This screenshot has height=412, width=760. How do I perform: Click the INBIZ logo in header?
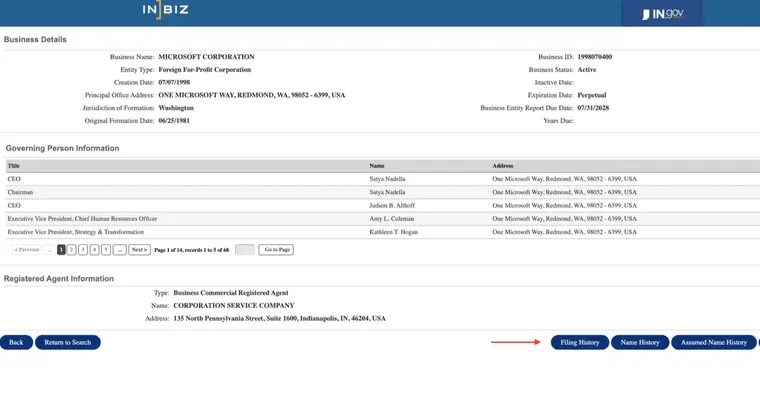[x=165, y=10]
